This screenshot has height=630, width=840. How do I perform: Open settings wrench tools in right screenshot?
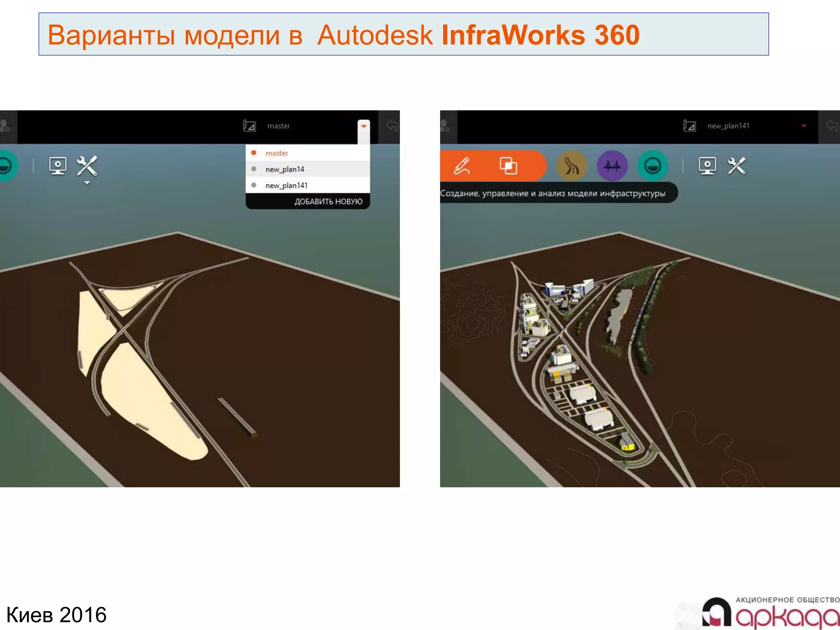tap(737, 166)
